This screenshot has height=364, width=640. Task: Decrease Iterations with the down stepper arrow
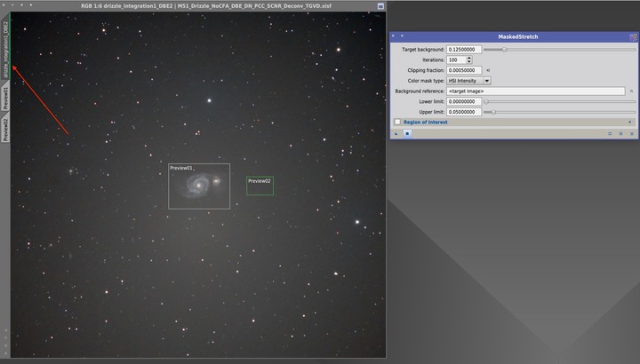pos(469,62)
